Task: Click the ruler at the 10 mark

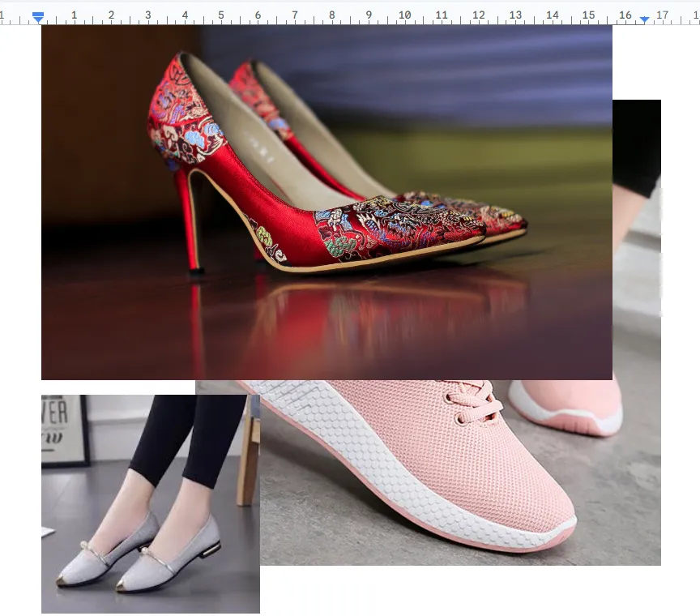Action: click(x=404, y=15)
